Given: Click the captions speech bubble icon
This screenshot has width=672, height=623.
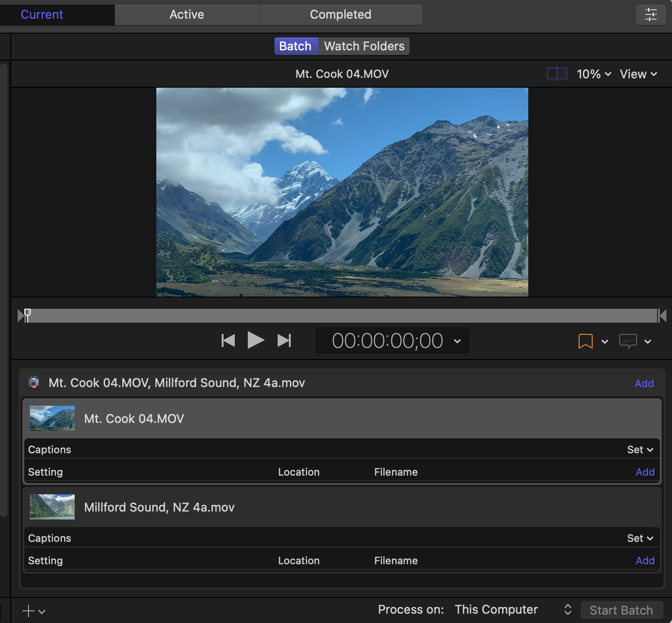Looking at the screenshot, I should click(x=628, y=341).
